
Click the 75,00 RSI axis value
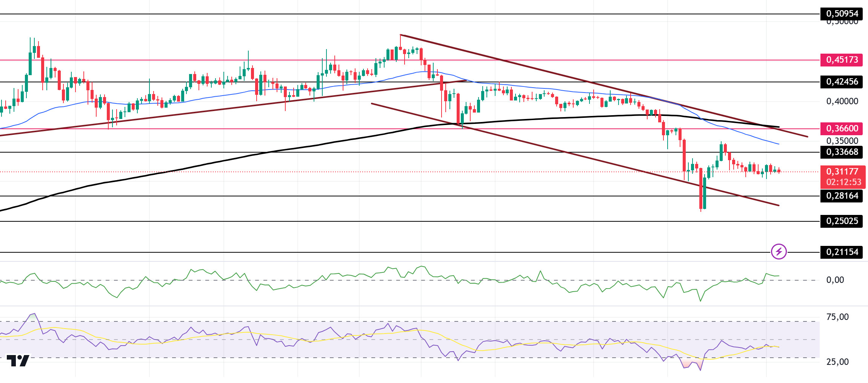[837, 317]
